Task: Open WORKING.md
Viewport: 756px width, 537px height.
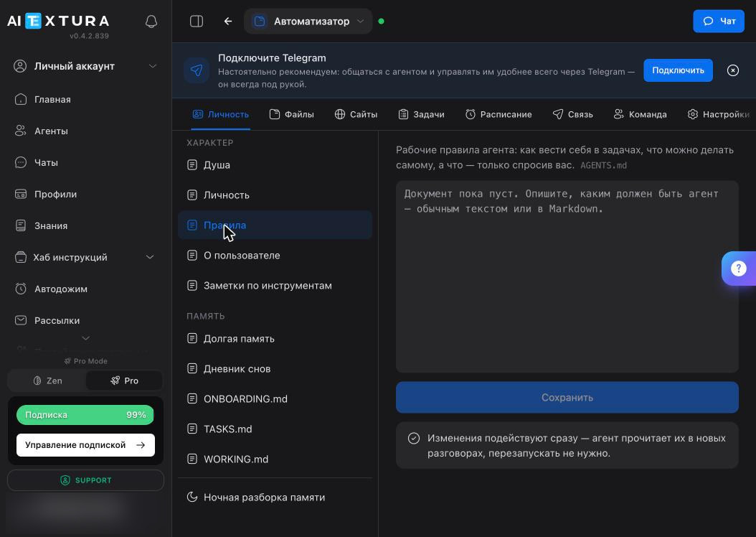Action: pyautogui.click(x=275, y=459)
